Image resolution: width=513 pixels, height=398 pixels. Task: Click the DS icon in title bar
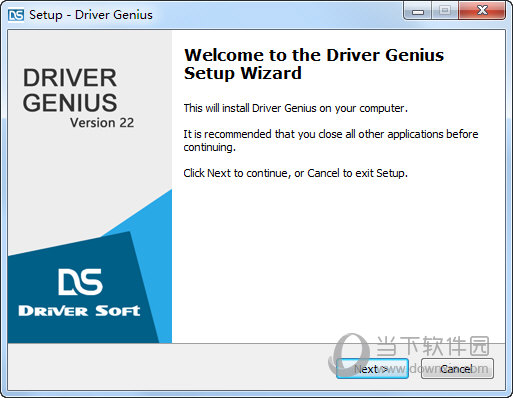16,15
